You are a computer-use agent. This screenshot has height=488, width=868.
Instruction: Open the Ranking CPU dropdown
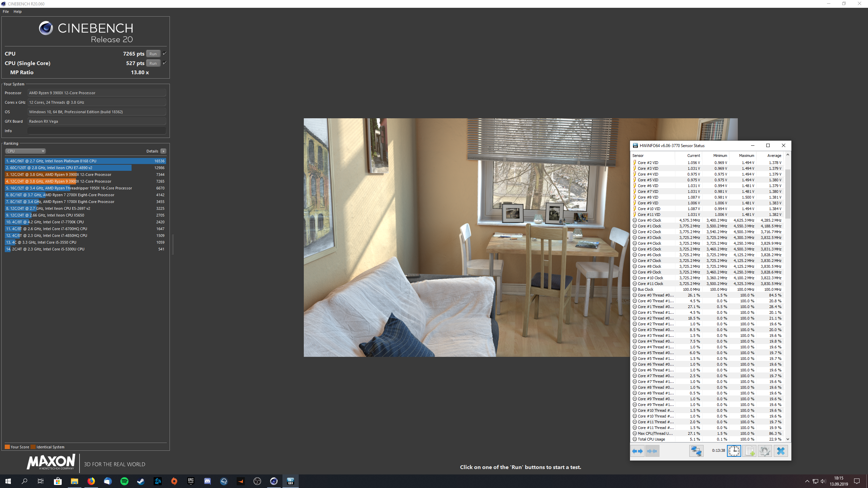pyautogui.click(x=25, y=151)
